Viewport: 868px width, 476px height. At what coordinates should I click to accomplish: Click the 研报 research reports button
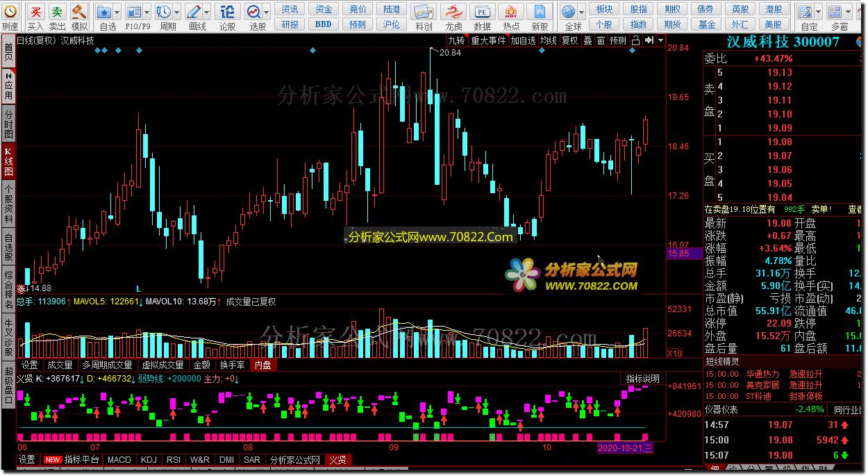[x=290, y=24]
